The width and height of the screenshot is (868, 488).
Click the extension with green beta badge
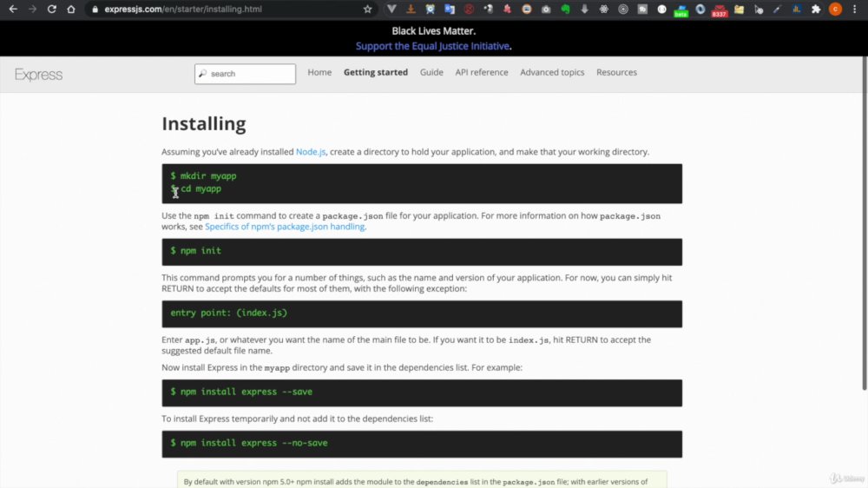coord(681,10)
